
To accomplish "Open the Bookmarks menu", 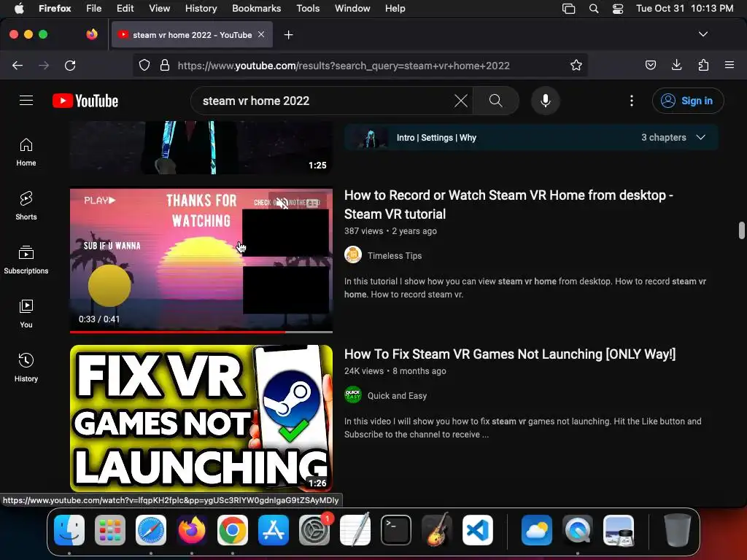I will pyautogui.click(x=256, y=8).
